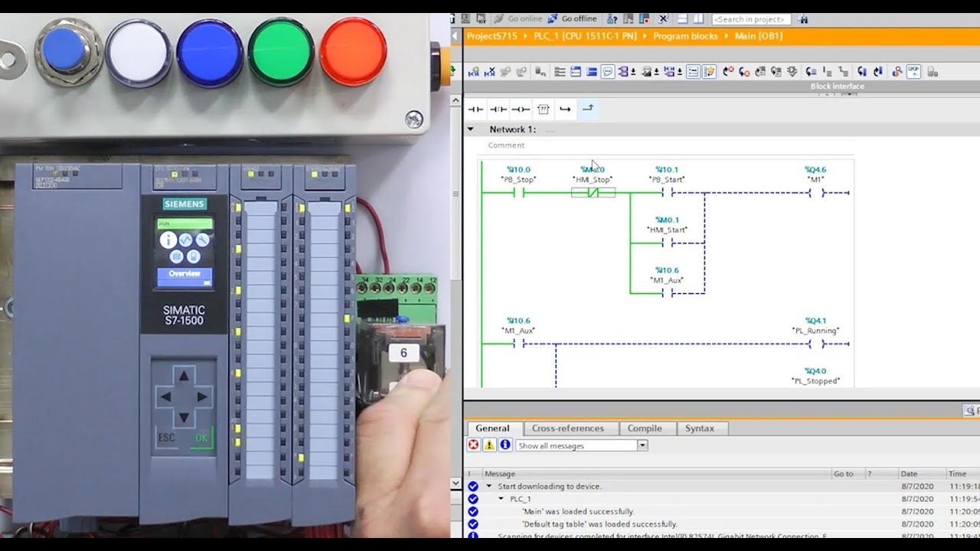980x551 pixels.
Task: Select the M1 output coil %Q4.6
Action: point(815,193)
